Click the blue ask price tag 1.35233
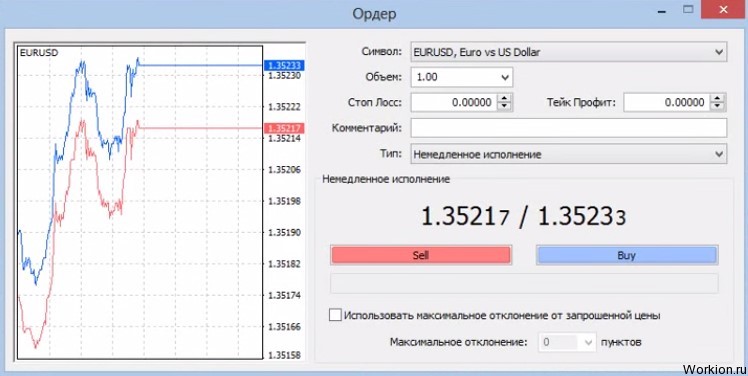This screenshot has height=376, width=748. click(x=284, y=66)
